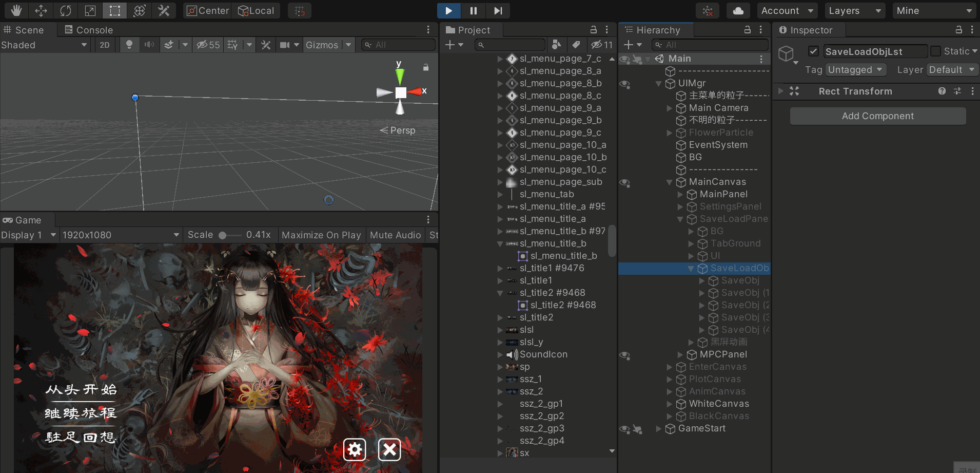The width and height of the screenshot is (980, 473).
Task: Toggle scene audio speaker icon
Action: (149, 45)
